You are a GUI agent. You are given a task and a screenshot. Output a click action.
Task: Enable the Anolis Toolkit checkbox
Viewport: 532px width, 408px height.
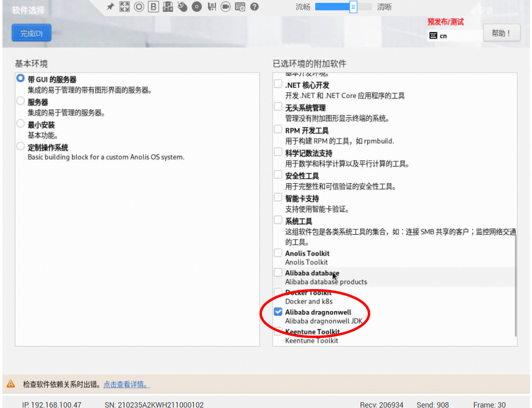point(278,252)
